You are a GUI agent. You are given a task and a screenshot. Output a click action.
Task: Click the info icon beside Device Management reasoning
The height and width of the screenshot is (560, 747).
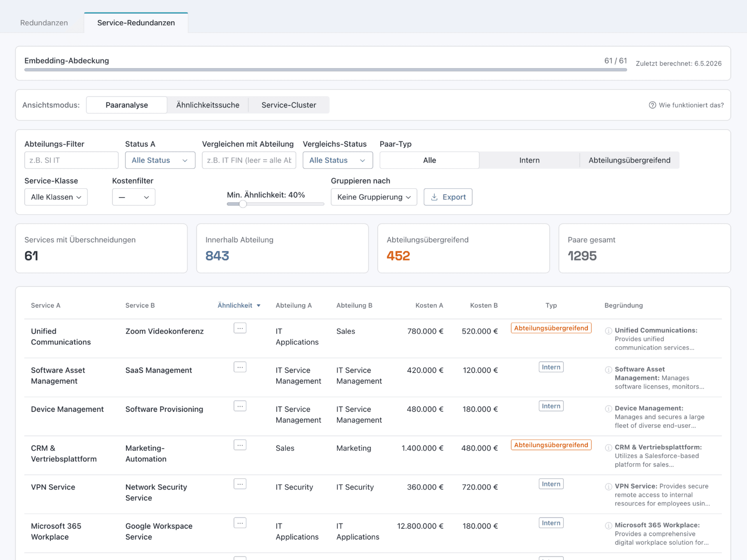[608, 408]
